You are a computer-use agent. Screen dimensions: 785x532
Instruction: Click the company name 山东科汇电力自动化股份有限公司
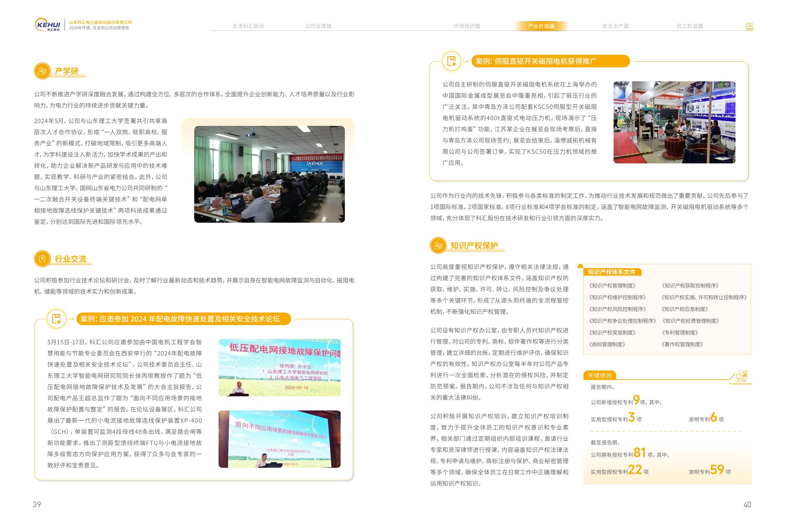(101, 22)
